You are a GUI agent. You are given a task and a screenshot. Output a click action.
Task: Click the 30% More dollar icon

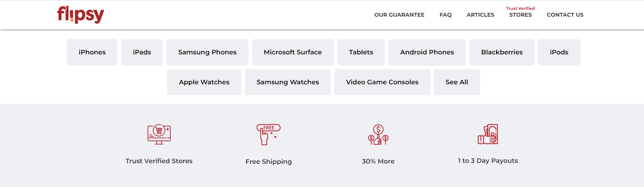coord(378,135)
